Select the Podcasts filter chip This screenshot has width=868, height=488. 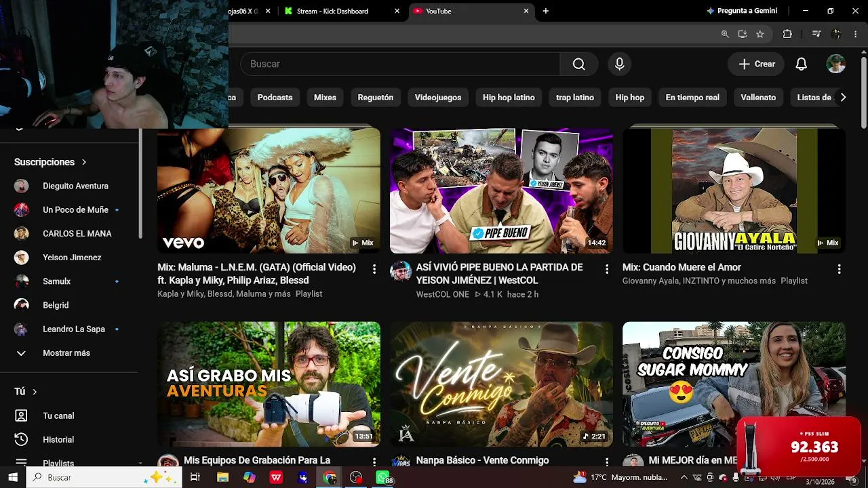(x=275, y=98)
